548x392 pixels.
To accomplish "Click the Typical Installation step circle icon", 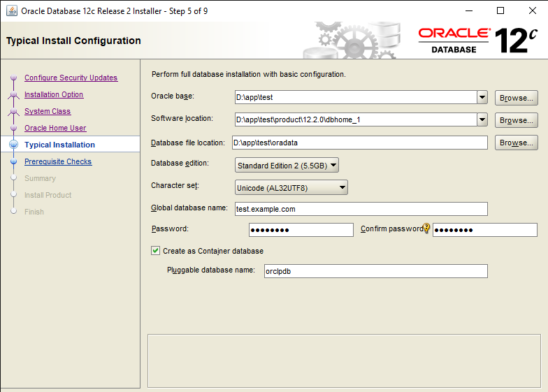I will click(14, 144).
